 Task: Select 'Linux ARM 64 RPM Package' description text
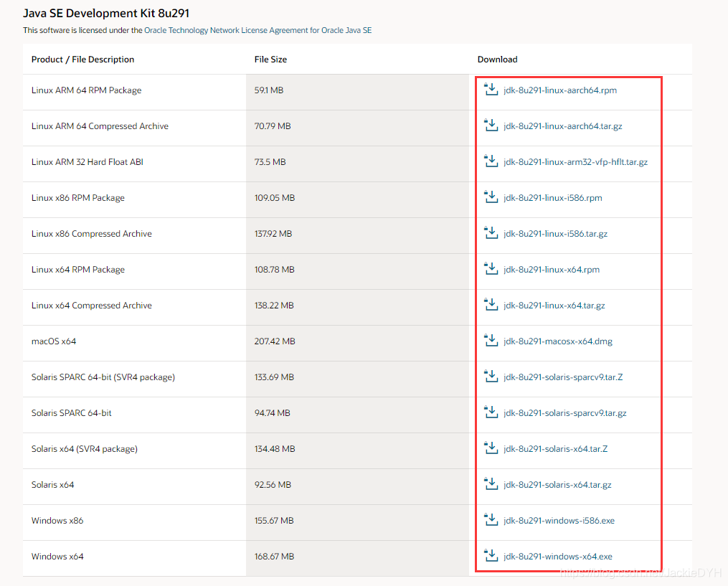pos(86,90)
